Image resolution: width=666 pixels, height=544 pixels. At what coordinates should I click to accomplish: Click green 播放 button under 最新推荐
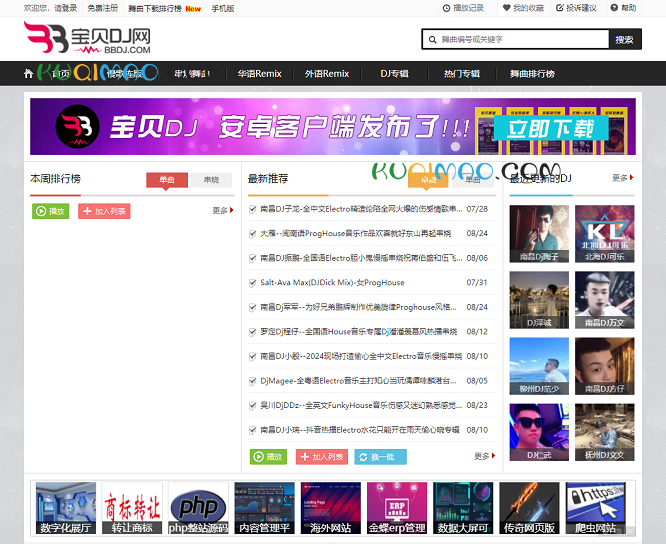point(268,457)
